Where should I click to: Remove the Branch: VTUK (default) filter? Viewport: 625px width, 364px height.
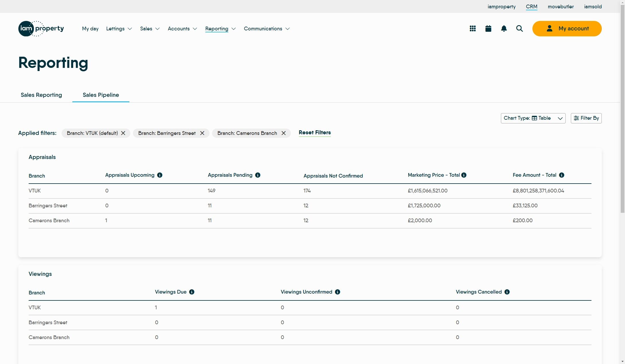123,133
